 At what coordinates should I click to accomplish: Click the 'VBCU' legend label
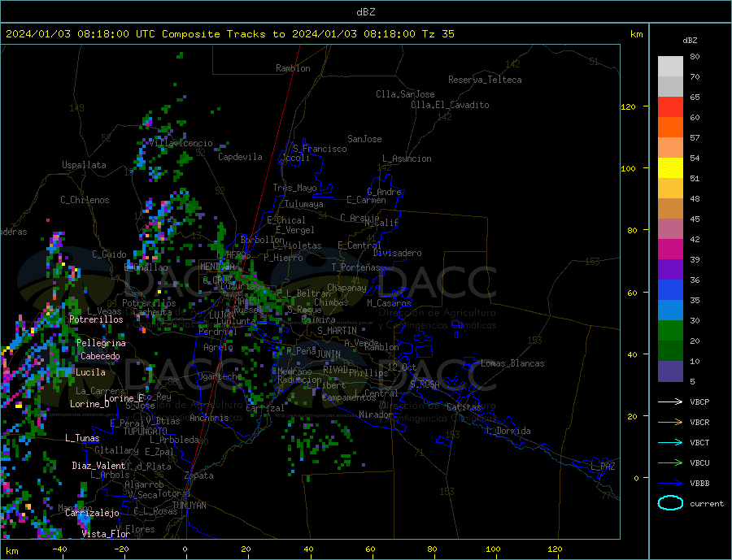pyautogui.click(x=699, y=463)
